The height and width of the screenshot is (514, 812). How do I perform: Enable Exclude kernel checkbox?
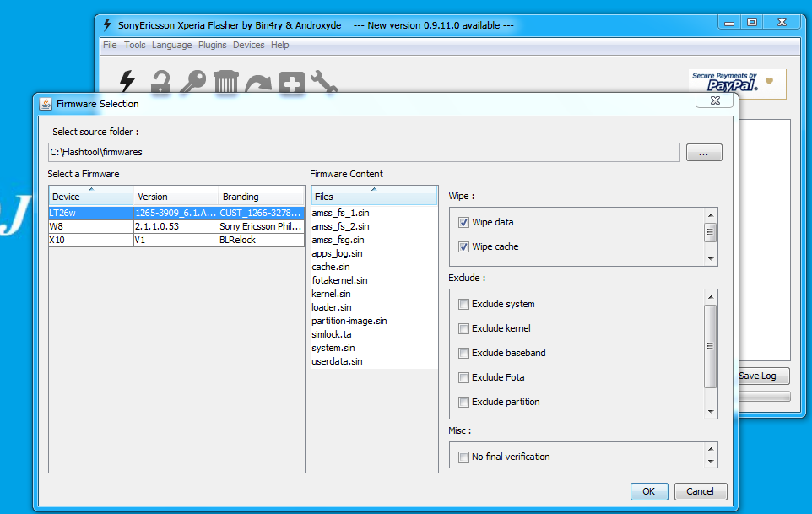[463, 328]
